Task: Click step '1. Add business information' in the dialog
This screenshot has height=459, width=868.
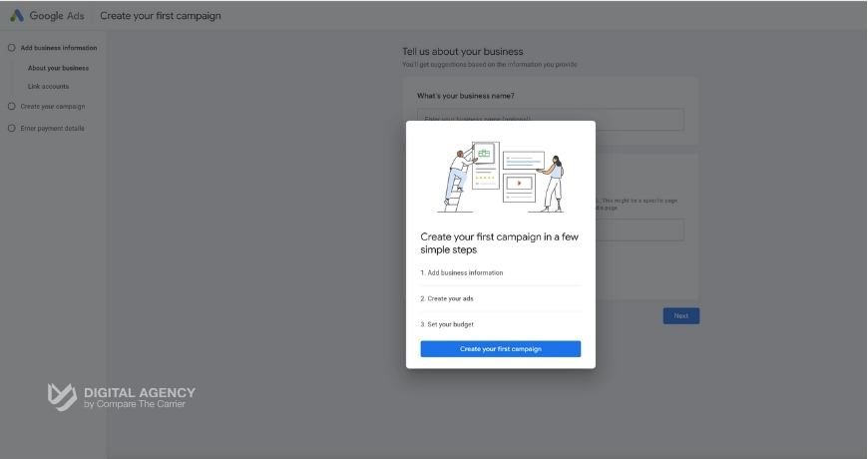Action: click(x=462, y=272)
